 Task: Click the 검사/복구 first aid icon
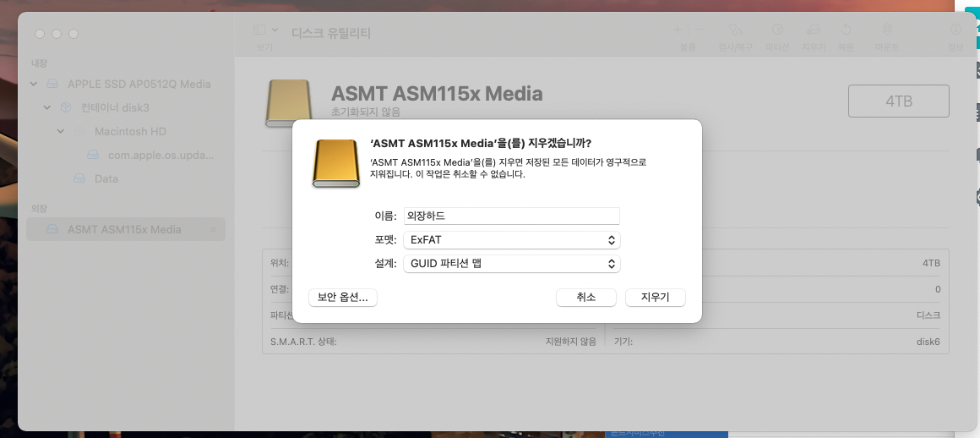(x=735, y=30)
